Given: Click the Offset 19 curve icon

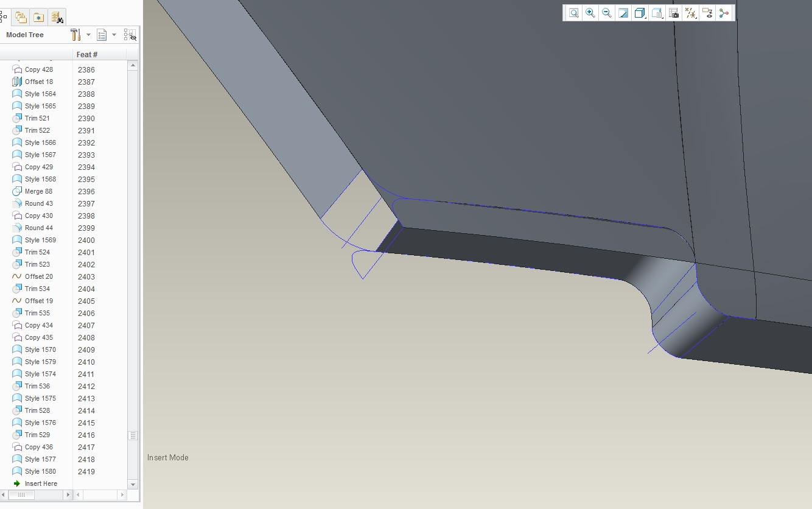Looking at the screenshot, I should (x=17, y=301).
